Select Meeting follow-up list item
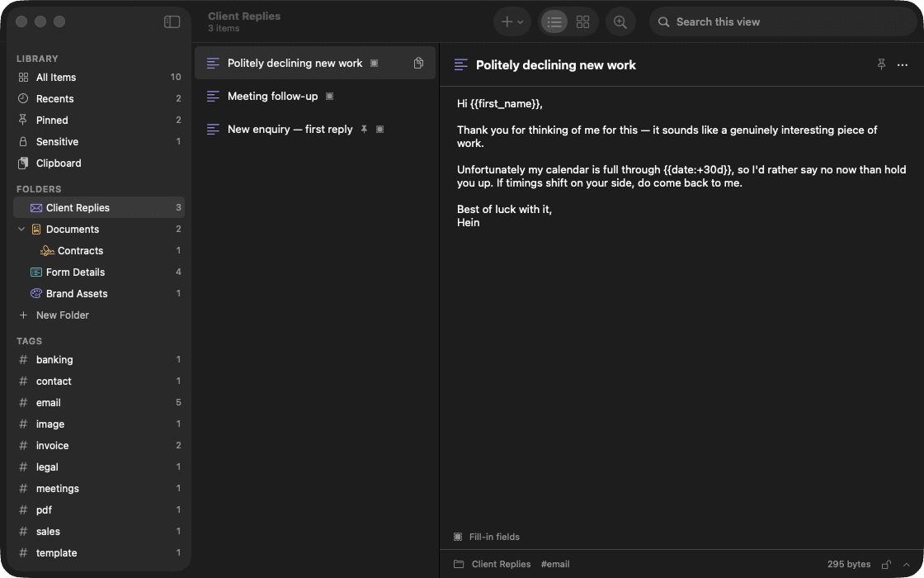 tap(315, 96)
